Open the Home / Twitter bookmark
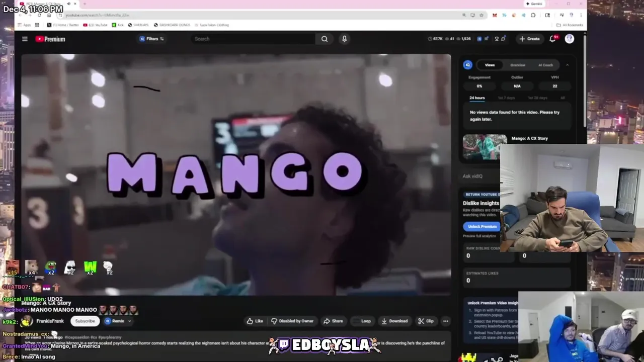This screenshot has height=362, width=644. point(63,25)
